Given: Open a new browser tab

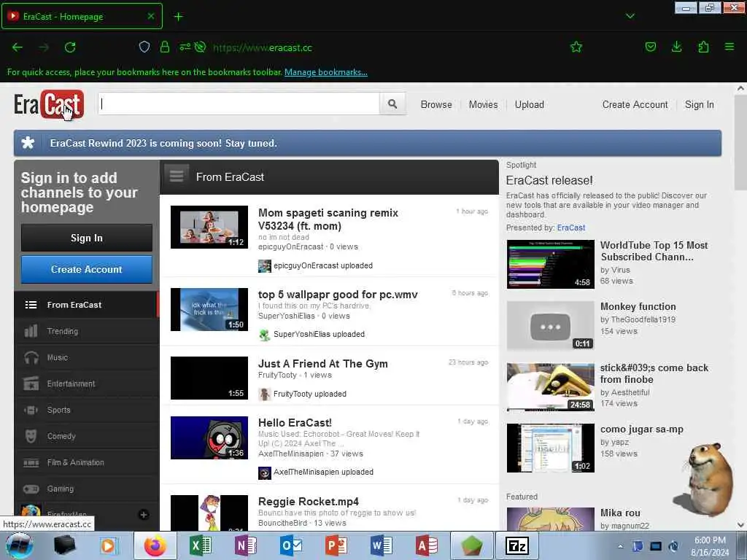Looking at the screenshot, I should (x=178, y=17).
